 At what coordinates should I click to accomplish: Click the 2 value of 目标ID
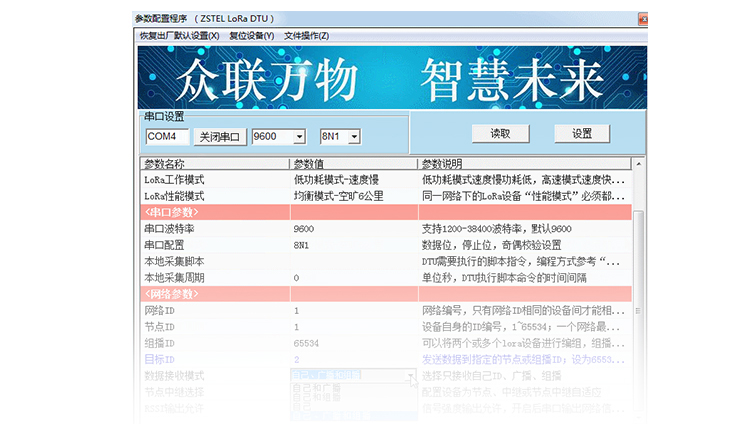click(x=297, y=359)
